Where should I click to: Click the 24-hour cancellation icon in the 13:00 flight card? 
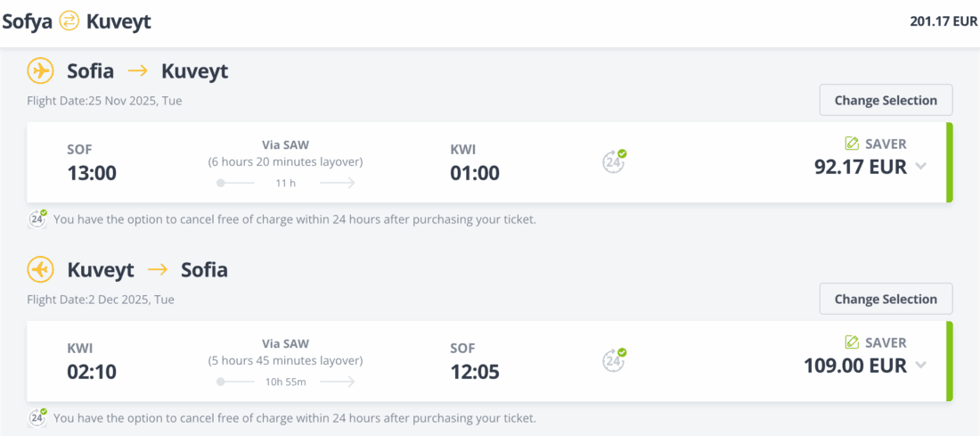[x=614, y=161]
